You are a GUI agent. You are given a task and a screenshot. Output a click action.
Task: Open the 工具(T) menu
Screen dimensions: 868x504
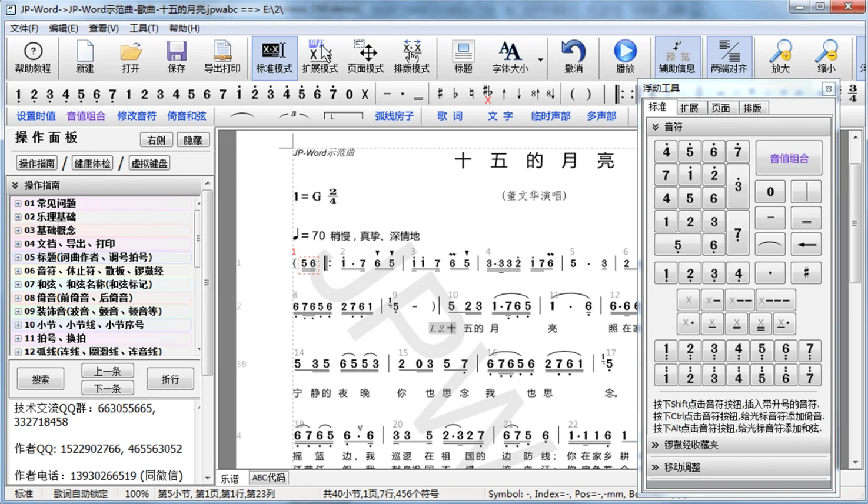(144, 28)
